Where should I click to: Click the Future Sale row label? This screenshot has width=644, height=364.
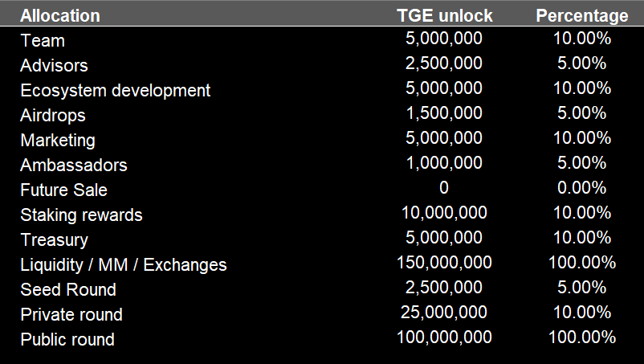pyautogui.click(x=63, y=190)
